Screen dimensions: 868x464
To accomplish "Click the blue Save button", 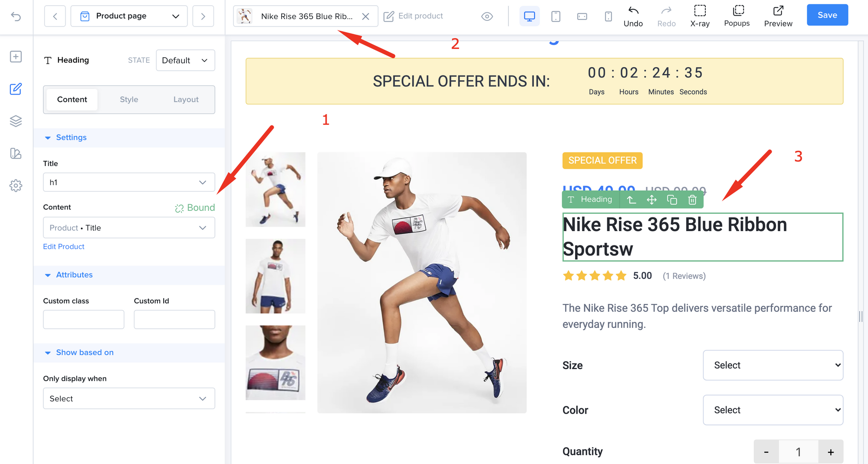I will pyautogui.click(x=827, y=15).
